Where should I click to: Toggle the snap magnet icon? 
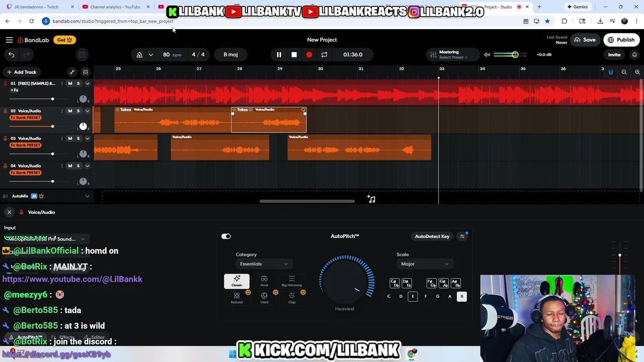coord(610,72)
